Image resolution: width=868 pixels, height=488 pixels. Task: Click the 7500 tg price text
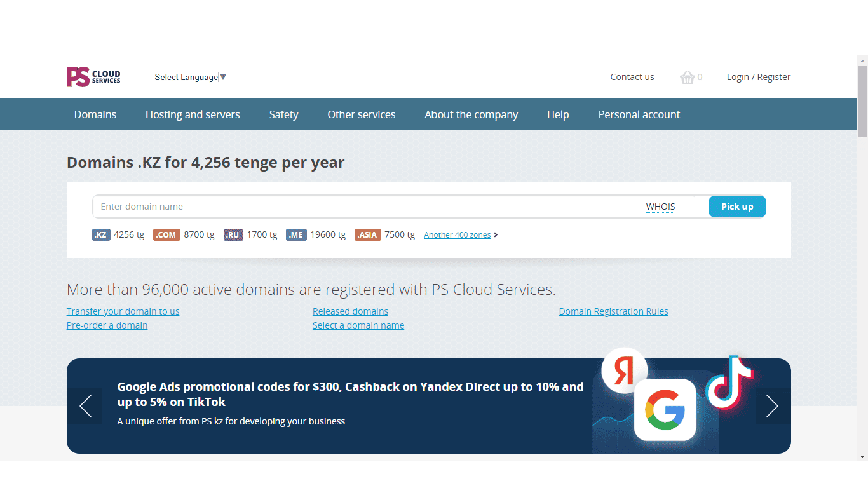click(400, 234)
